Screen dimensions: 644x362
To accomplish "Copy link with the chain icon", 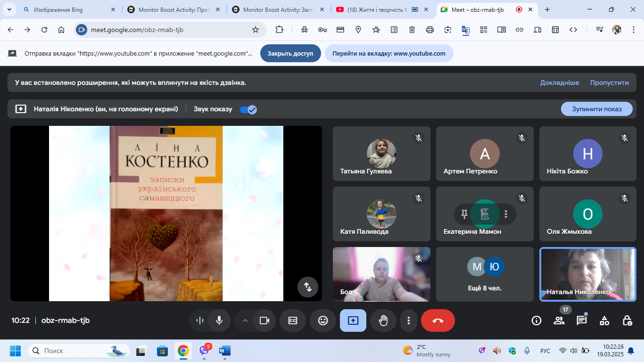I will (x=520, y=30).
